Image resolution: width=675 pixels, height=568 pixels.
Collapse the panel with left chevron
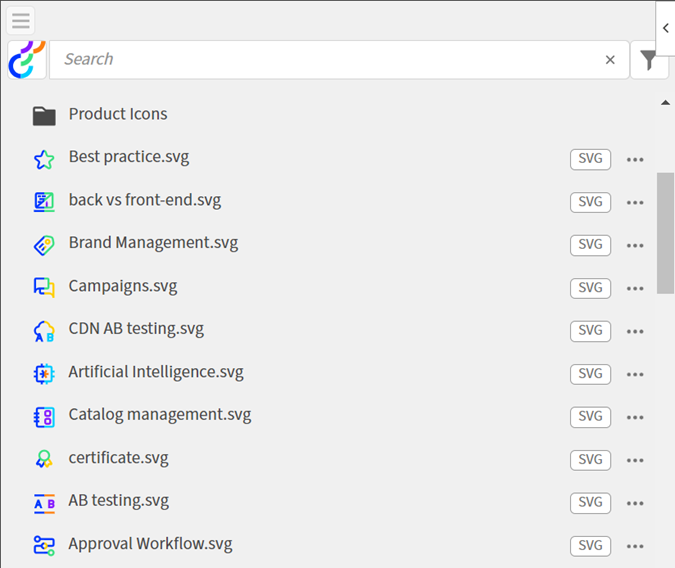666,28
